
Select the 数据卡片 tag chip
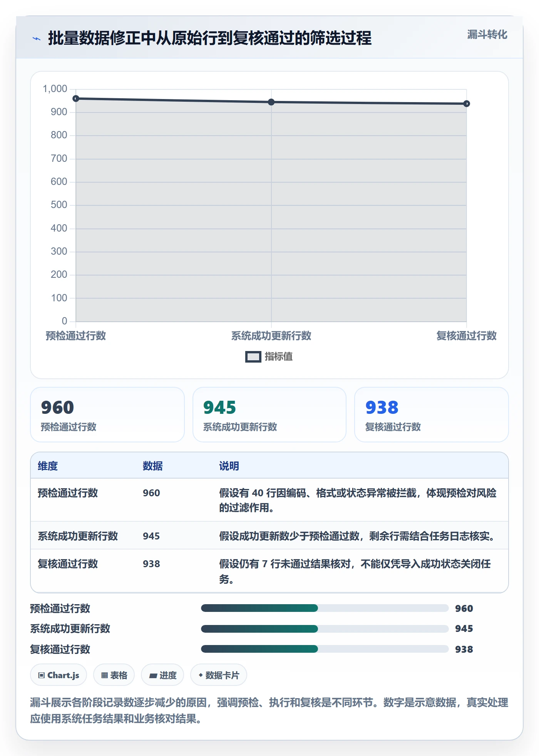coord(219,675)
